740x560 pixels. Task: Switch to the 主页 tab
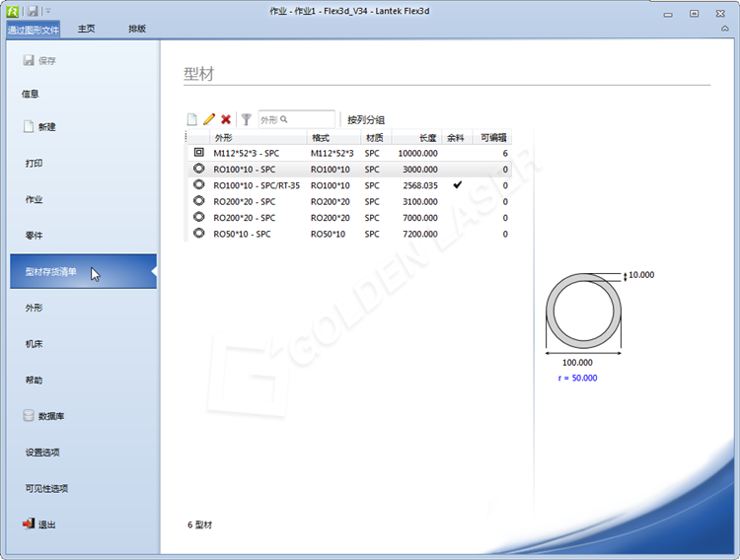coord(87,29)
